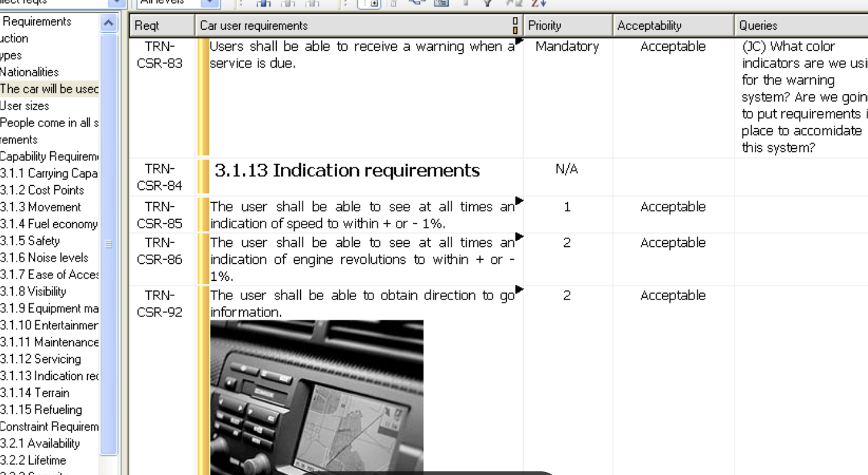Click the Acceptability column header
Screen dimensions: 868x475
click(x=673, y=25)
